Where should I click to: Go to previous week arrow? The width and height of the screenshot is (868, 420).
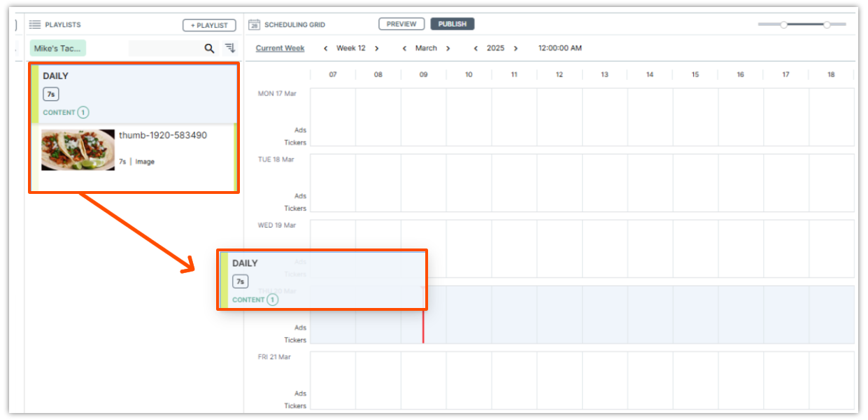325,48
